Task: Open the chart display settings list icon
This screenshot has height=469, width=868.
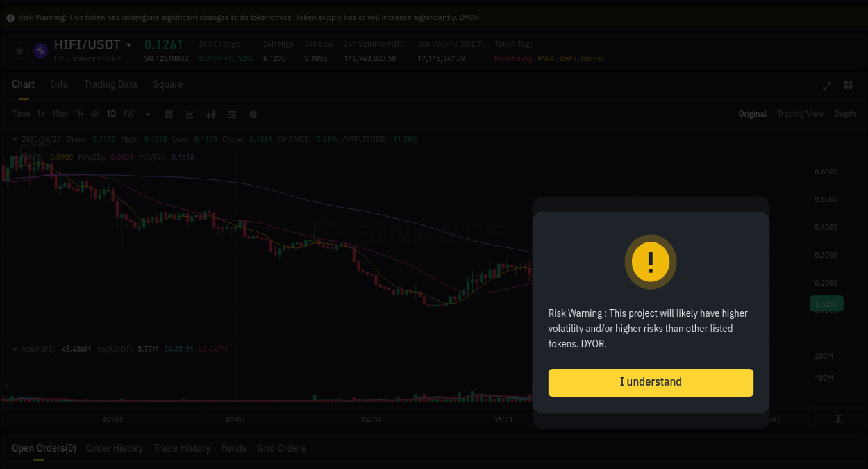Action: pyautogui.click(x=232, y=114)
